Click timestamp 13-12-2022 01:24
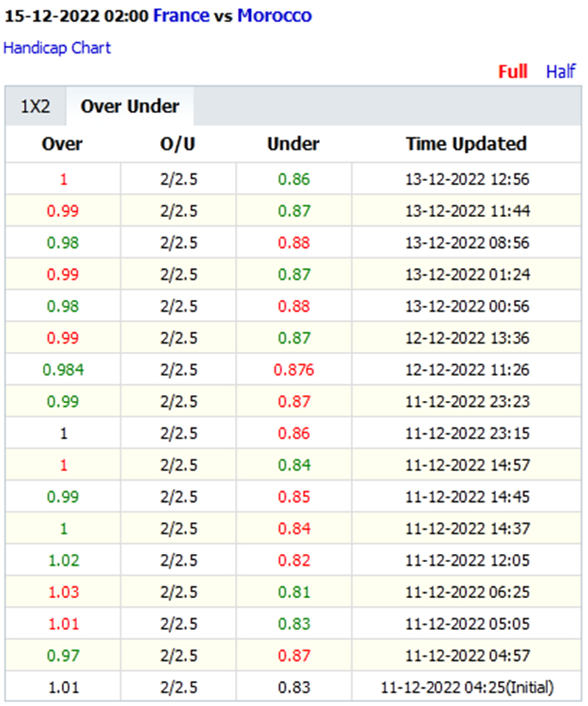 click(467, 274)
